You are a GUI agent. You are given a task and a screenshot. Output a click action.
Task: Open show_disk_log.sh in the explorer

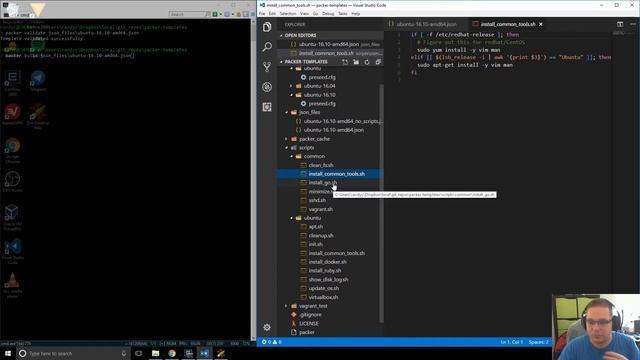pyautogui.click(x=328, y=280)
